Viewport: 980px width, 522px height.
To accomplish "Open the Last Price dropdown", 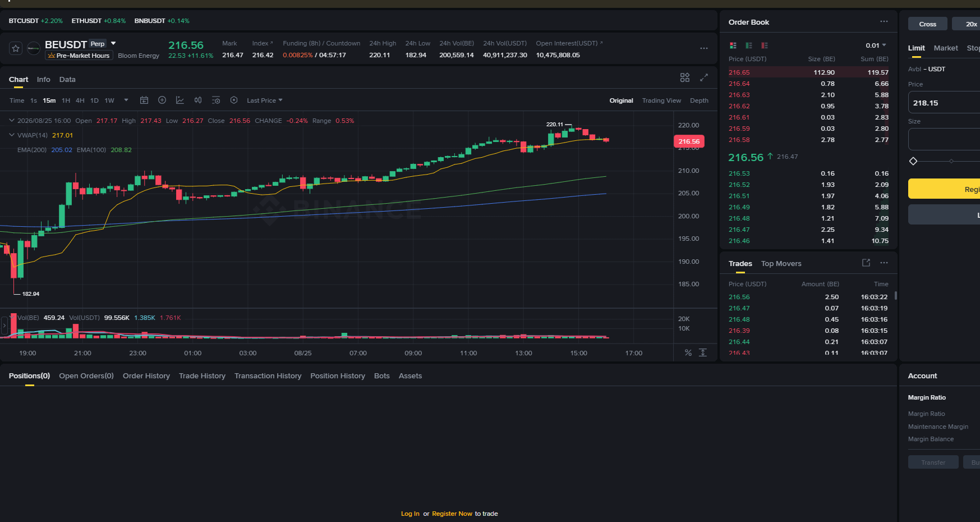I will 265,100.
